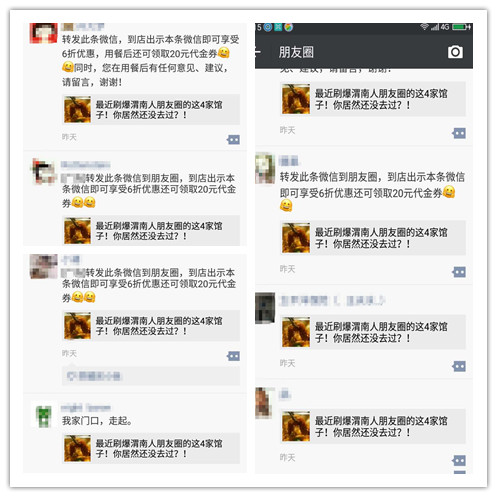Tap food thumbnail in top-right shared card

296,99
